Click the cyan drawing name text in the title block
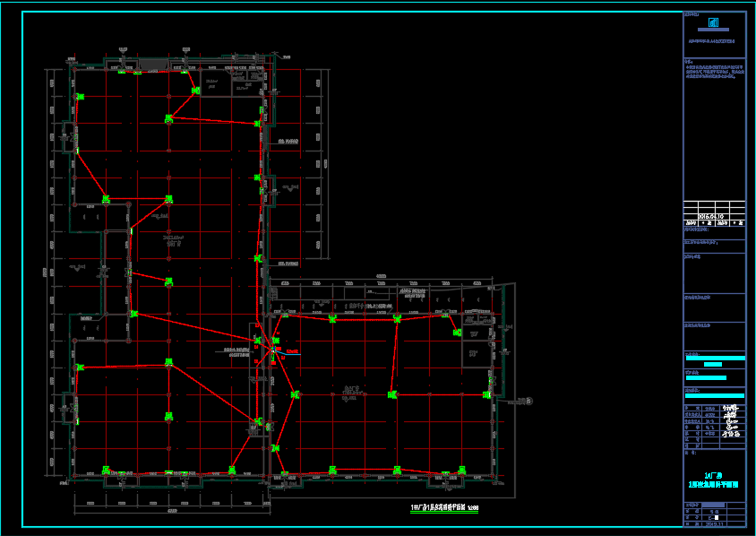This screenshot has height=536, width=756. (x=714, y=480)
